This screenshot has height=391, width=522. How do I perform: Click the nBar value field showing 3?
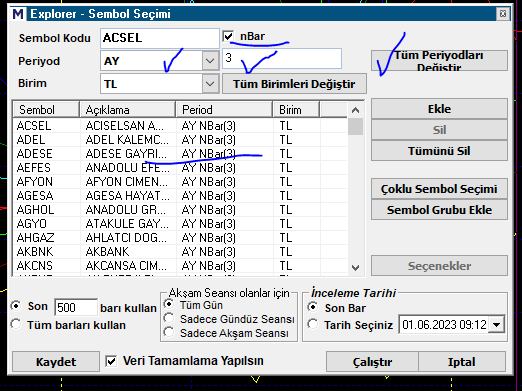click(282, 58)
